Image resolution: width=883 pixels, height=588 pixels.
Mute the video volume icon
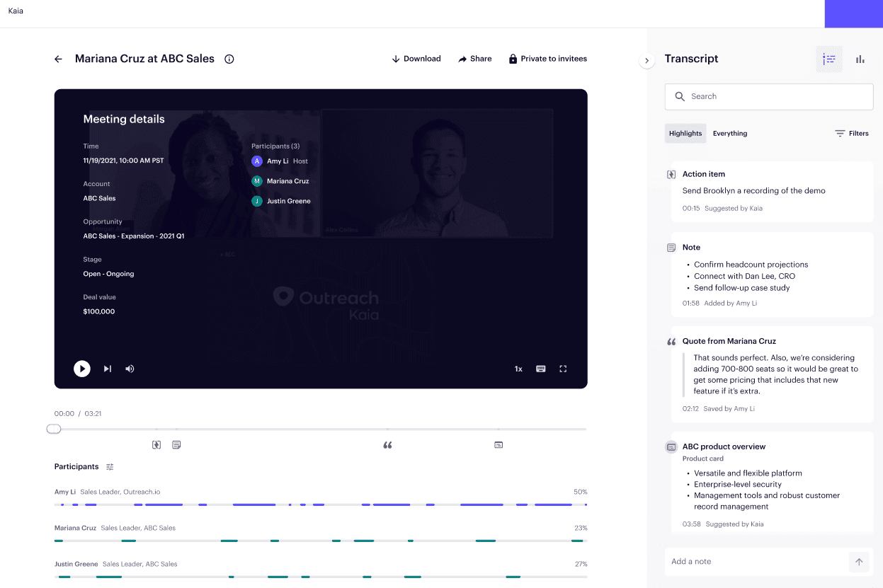pos(130,369)
